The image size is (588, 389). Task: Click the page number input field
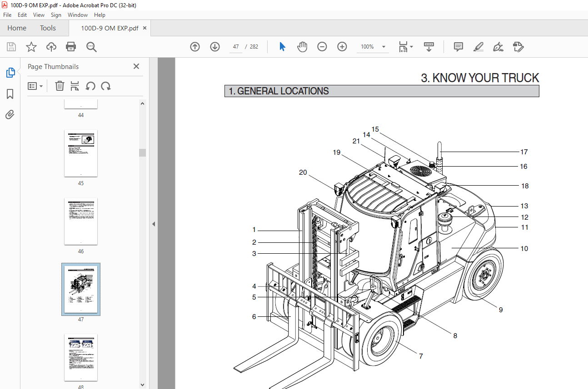[x=236, y=47]
